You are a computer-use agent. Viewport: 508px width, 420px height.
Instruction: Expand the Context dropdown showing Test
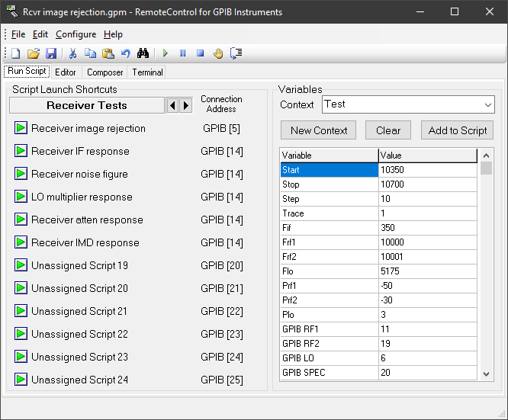(x=488, y=104)
